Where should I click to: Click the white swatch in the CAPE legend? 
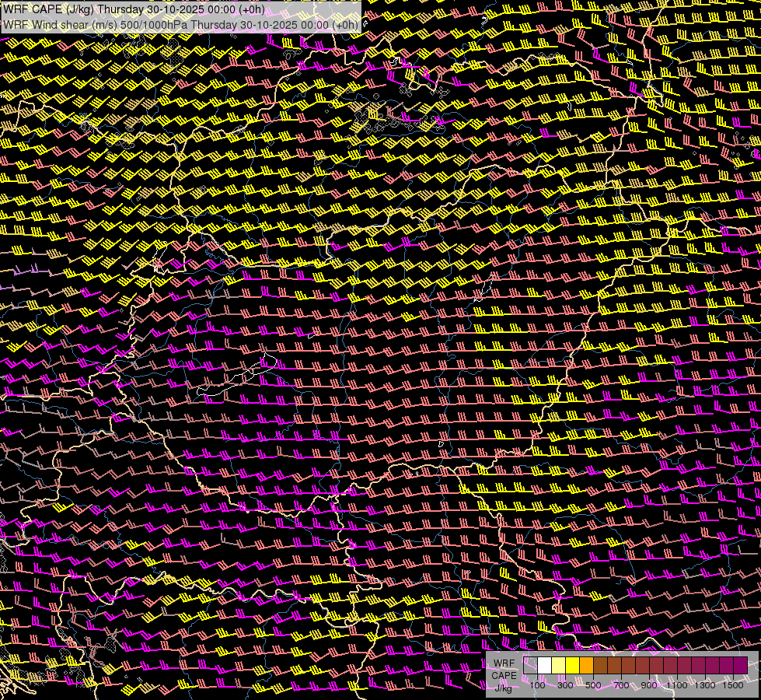(x=545, y=666)
